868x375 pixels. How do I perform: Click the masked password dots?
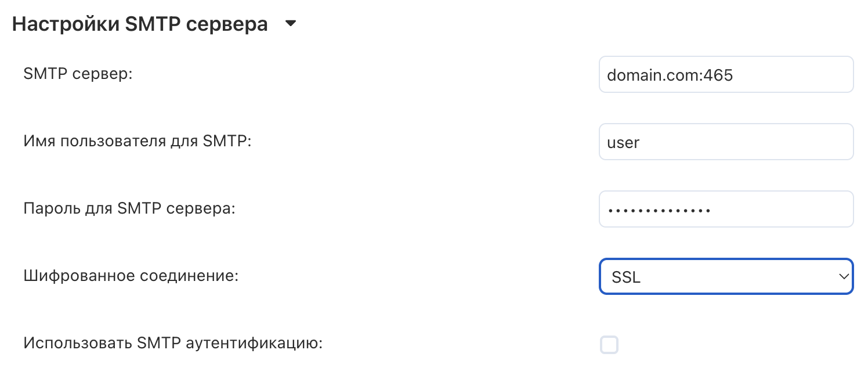point(659,210)
